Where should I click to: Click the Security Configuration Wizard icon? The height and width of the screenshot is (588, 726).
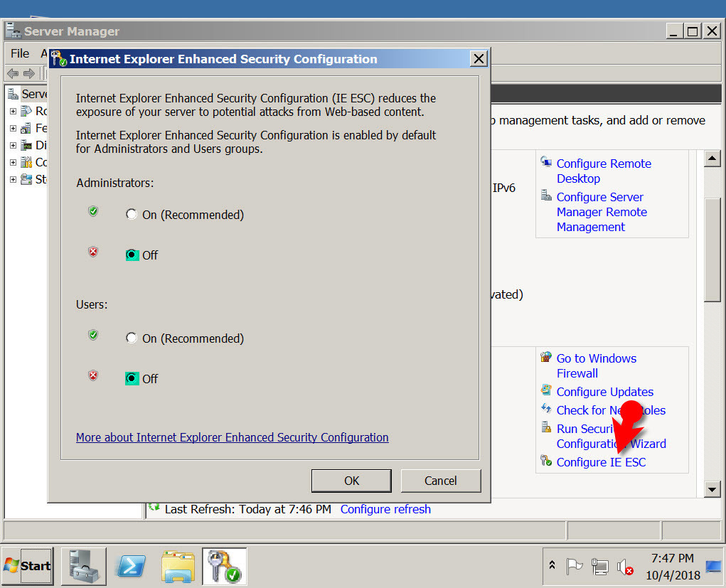[x=546, y=427]
